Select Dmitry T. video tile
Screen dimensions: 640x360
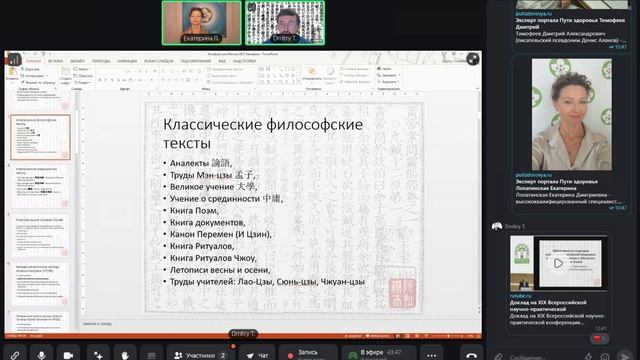pyautogui.click(x=285, y=23)
